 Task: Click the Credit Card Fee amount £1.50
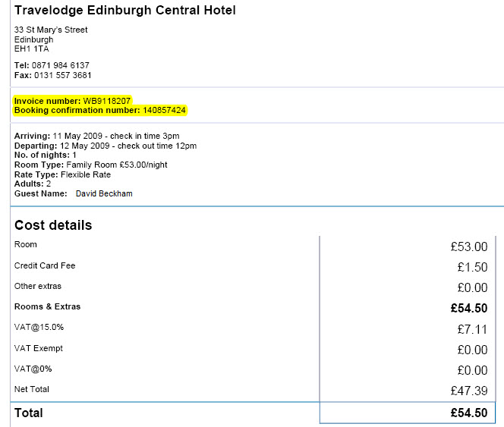pyautogui.click(x=472, y=267)
